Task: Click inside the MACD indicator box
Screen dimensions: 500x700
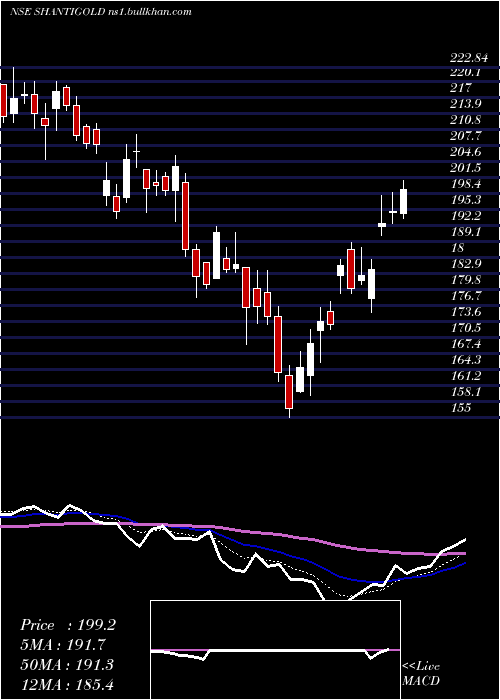Action: [x=275, y=650]
